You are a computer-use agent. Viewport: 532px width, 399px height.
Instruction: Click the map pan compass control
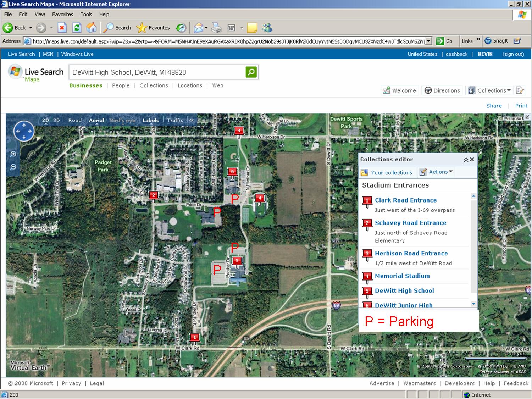[x=24, y=131]
